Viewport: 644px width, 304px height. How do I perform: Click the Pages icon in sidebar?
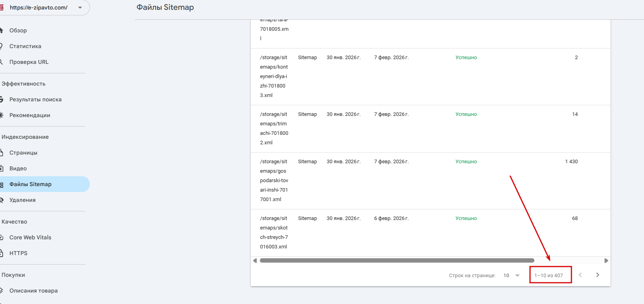click(2, 153)
